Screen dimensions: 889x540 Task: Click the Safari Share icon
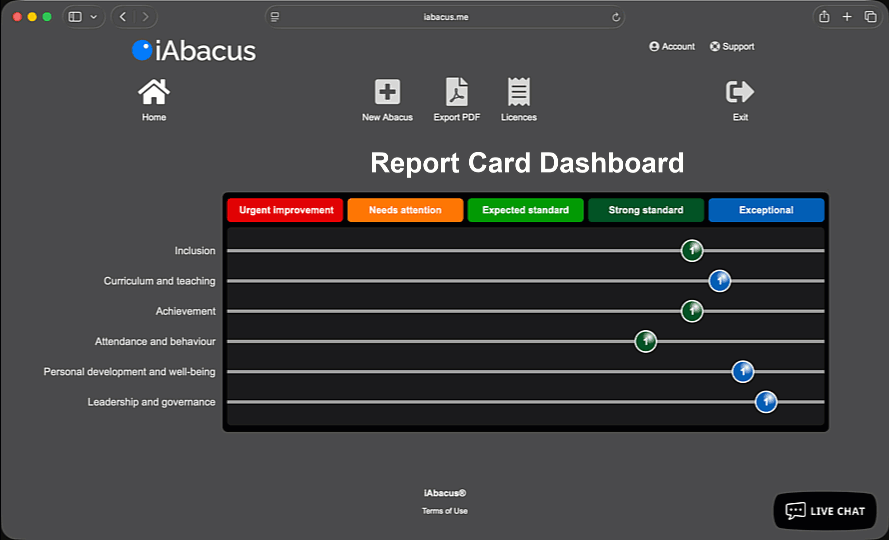coord(824,16)
